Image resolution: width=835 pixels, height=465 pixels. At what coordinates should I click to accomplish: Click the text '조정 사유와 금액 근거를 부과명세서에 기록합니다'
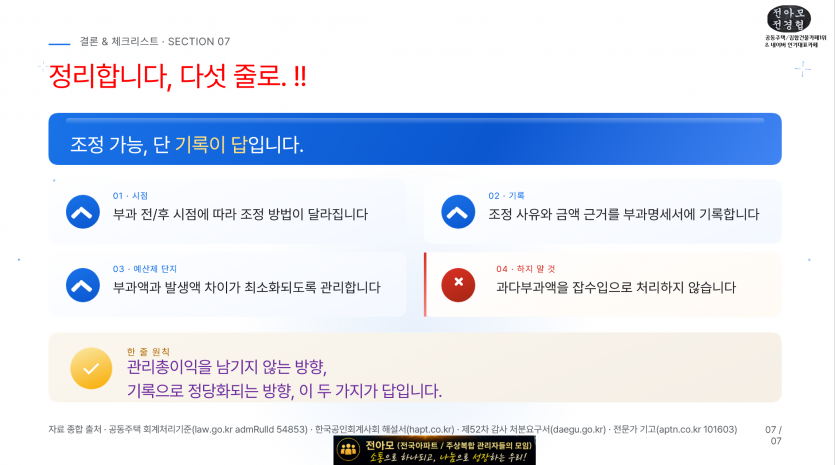624,214
